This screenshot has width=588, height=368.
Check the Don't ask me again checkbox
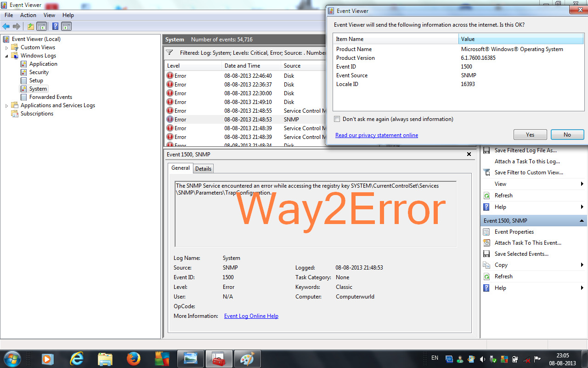[x=337, y=119]
